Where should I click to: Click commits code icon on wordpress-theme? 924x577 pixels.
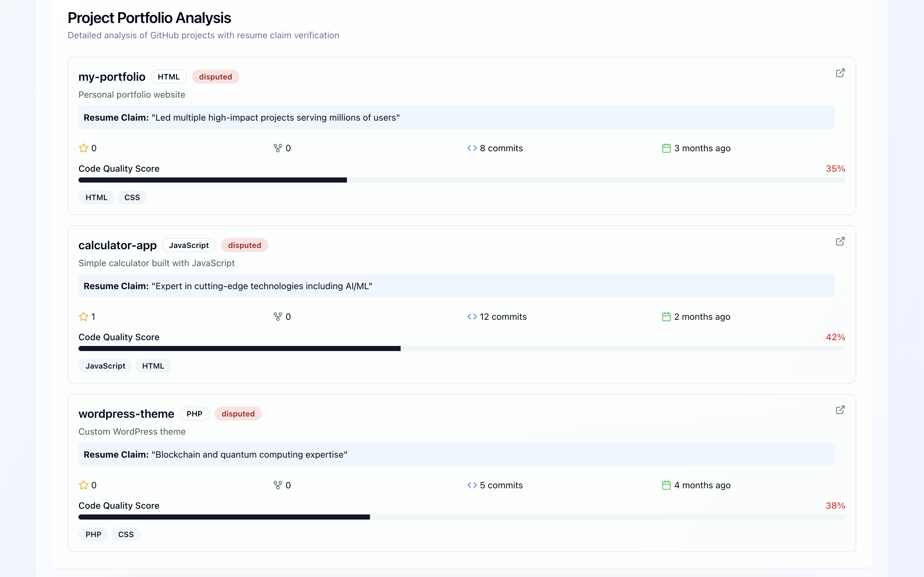tap(472, 485)
